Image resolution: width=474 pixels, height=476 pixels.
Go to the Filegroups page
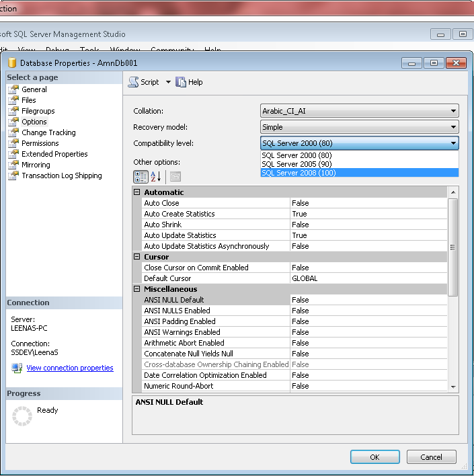[38, 111]
